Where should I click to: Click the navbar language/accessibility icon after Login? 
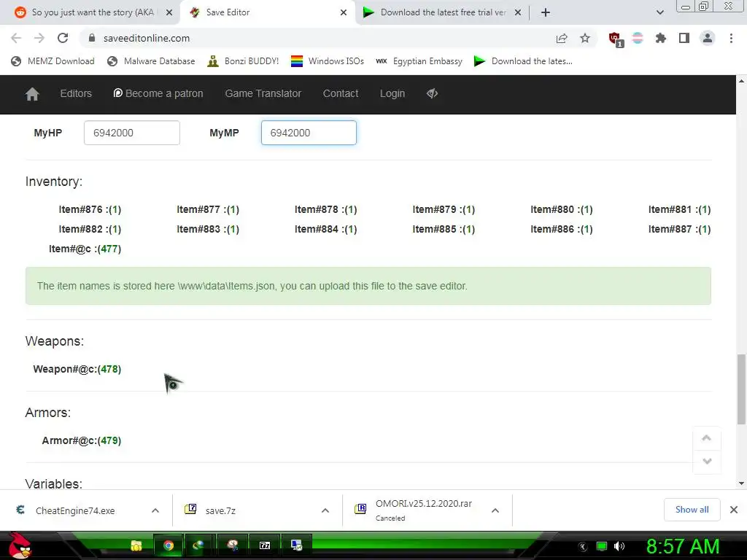tap(432, 93)
